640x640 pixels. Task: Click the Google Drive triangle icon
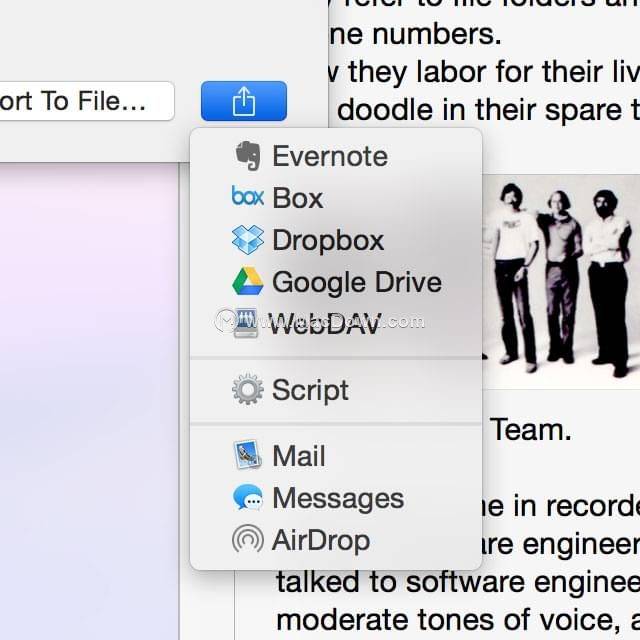tap(247, 282)
